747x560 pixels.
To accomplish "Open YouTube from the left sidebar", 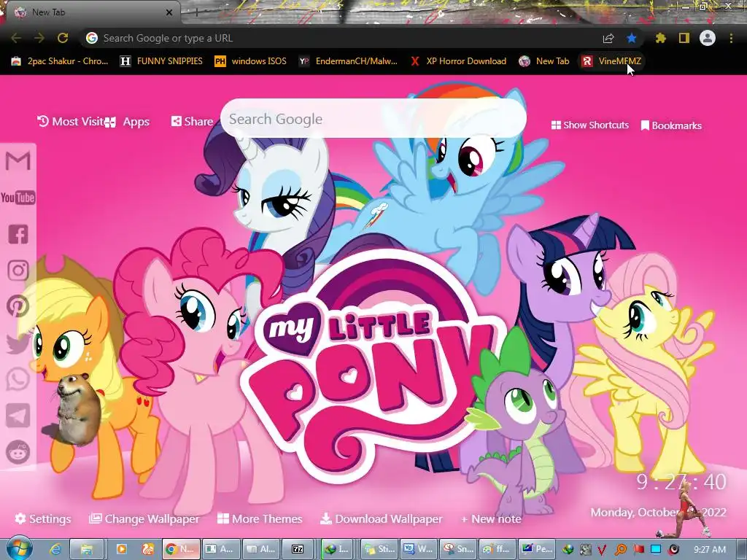I will (18, 198).
